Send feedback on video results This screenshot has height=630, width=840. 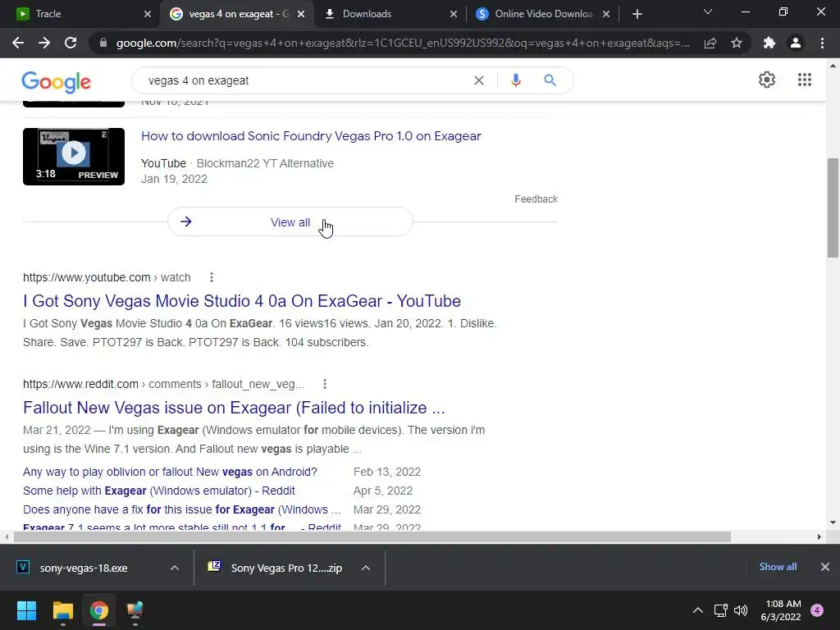536,199
